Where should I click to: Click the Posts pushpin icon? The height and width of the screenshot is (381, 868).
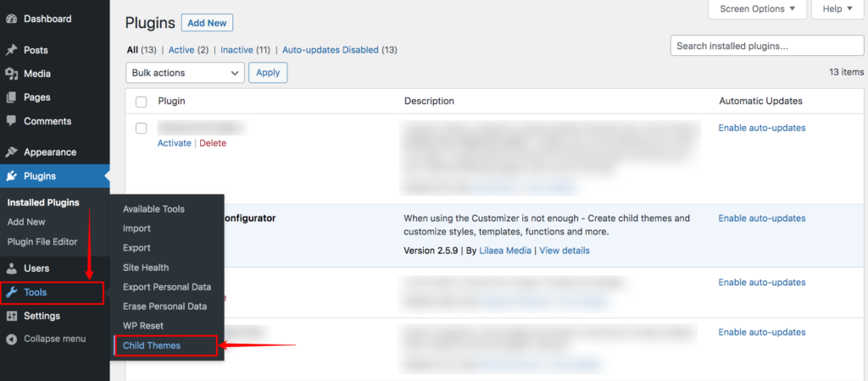click(12, 50)
